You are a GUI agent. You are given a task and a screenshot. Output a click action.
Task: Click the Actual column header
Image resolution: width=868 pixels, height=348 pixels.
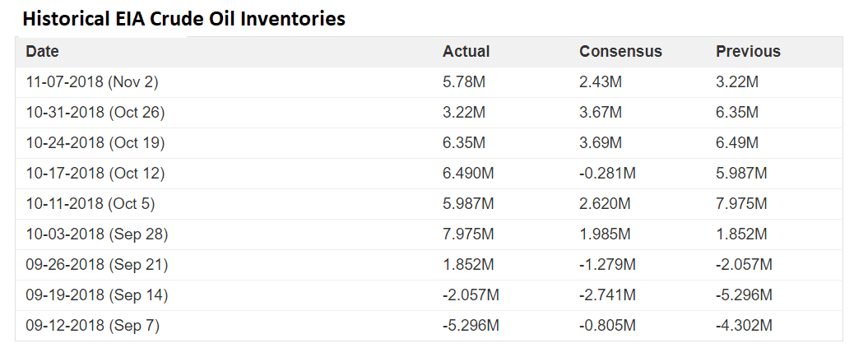(466, 51)
